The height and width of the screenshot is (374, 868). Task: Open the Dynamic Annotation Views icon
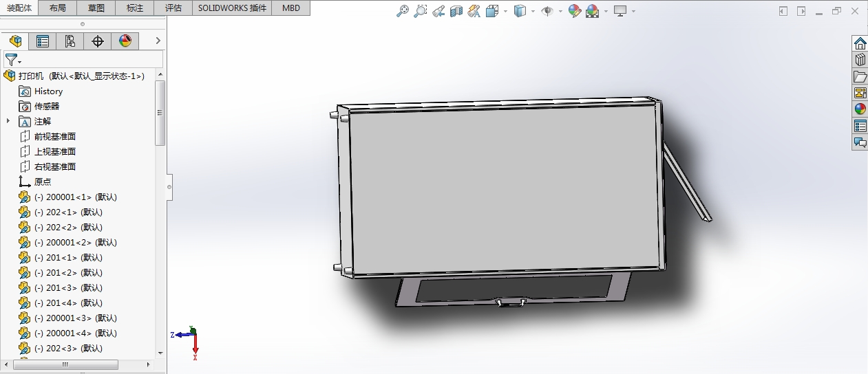click(474, 11)
